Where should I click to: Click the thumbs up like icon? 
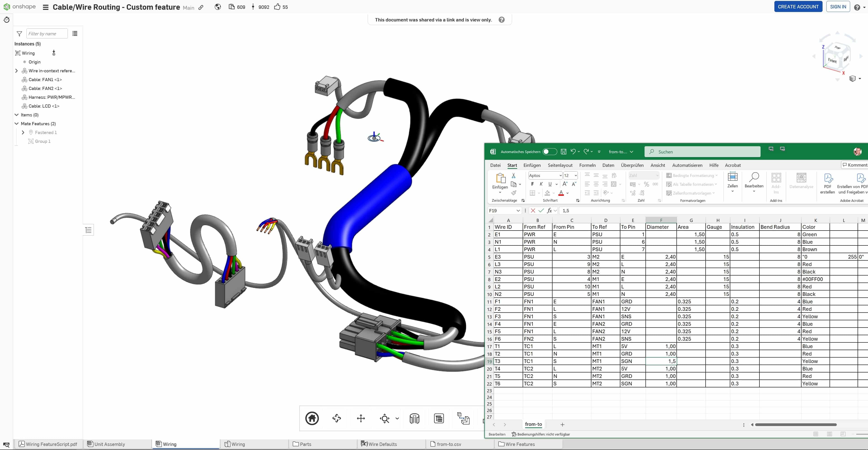coord(277,7)
